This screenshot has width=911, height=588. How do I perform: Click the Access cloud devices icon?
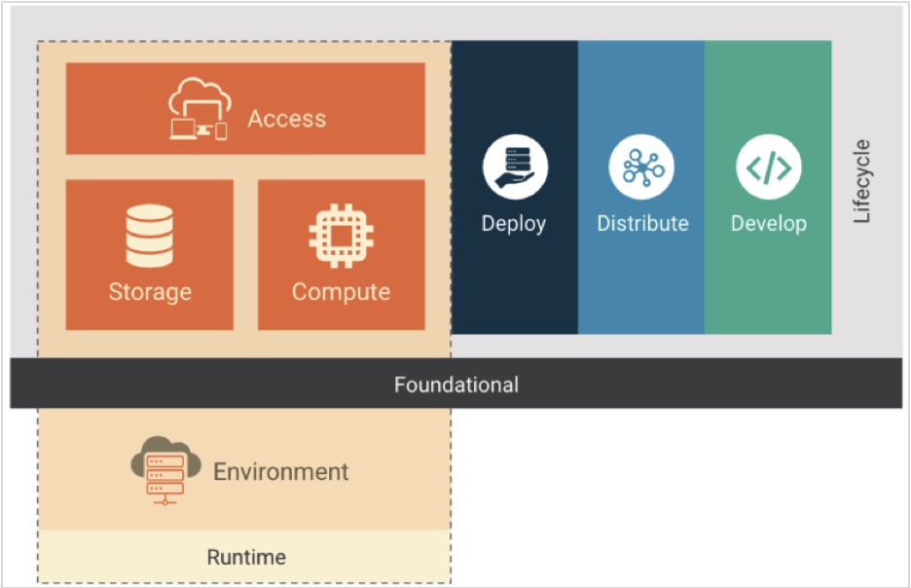[x=200, y=109]
